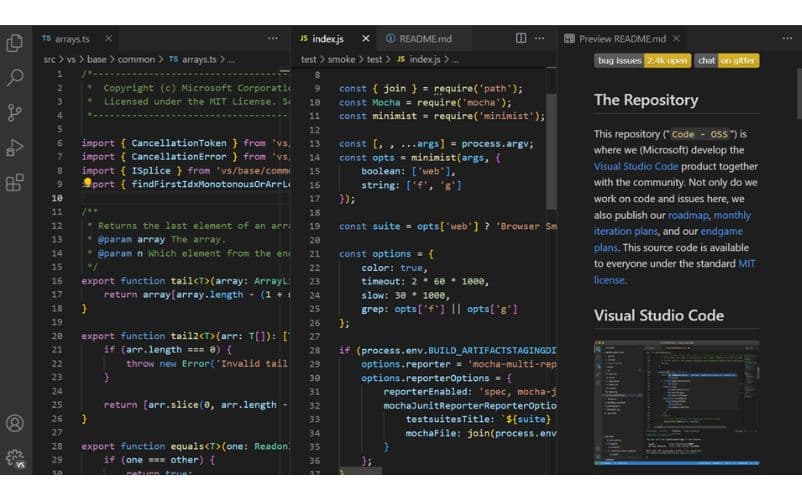The height and width of the screenshot is (500, 802).
Task: Follow the 'roadmap' link in the preview
Action: (x=688, y=215)
